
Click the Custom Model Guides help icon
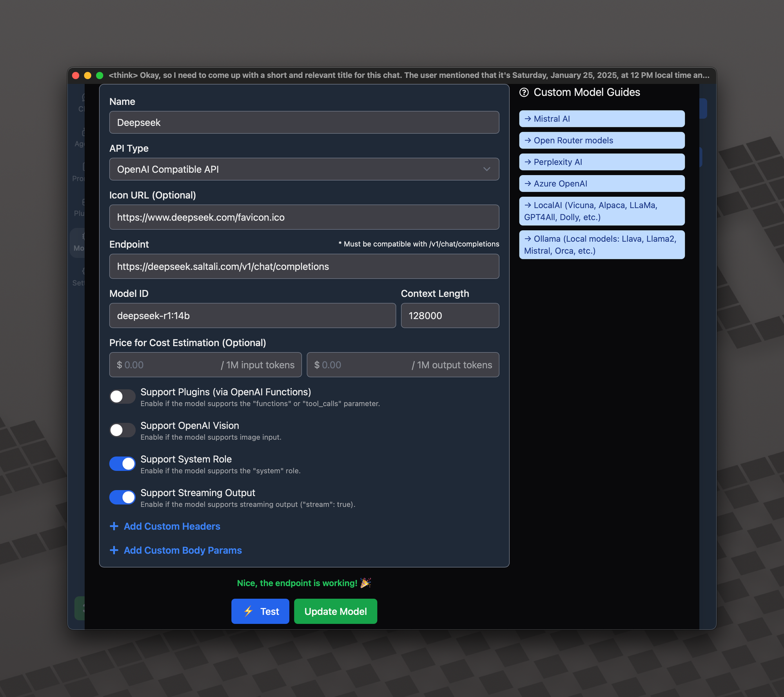[x=524, y=92]
